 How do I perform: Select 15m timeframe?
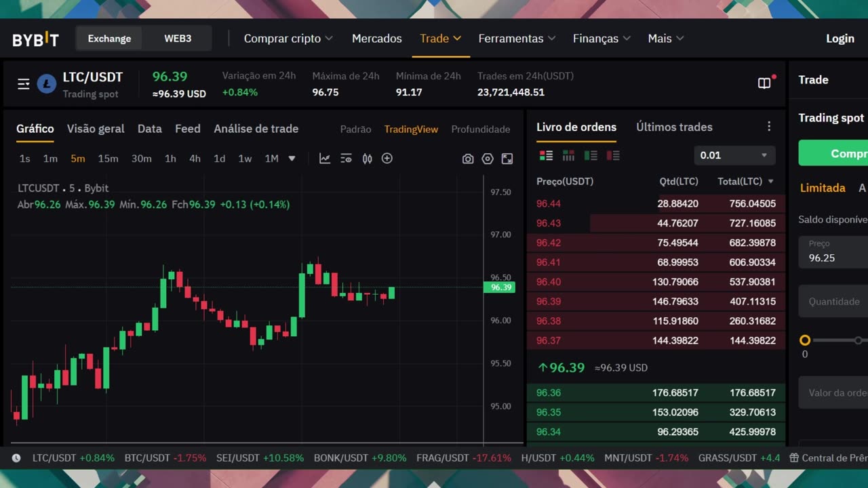(x=108, y=159)
